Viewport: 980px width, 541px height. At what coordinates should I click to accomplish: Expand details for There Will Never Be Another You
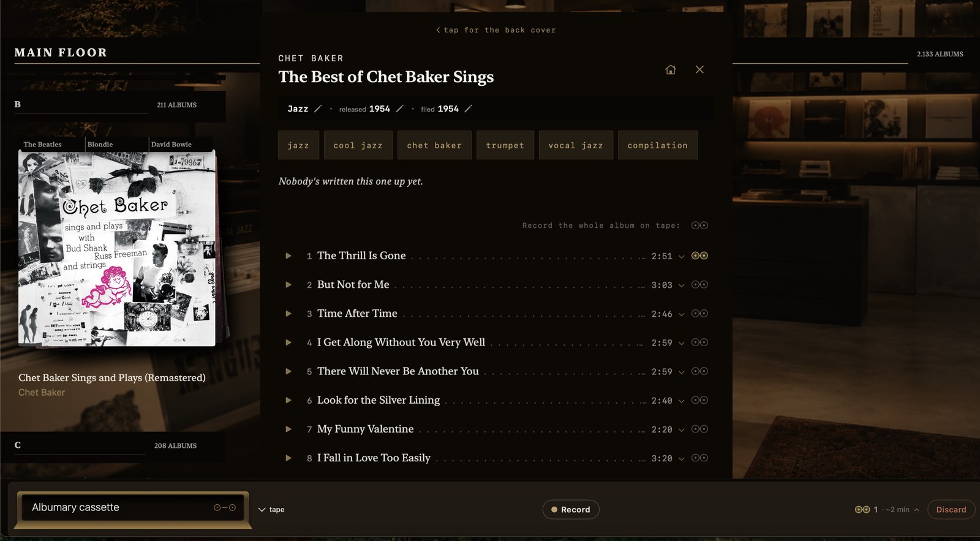point(681,372)
